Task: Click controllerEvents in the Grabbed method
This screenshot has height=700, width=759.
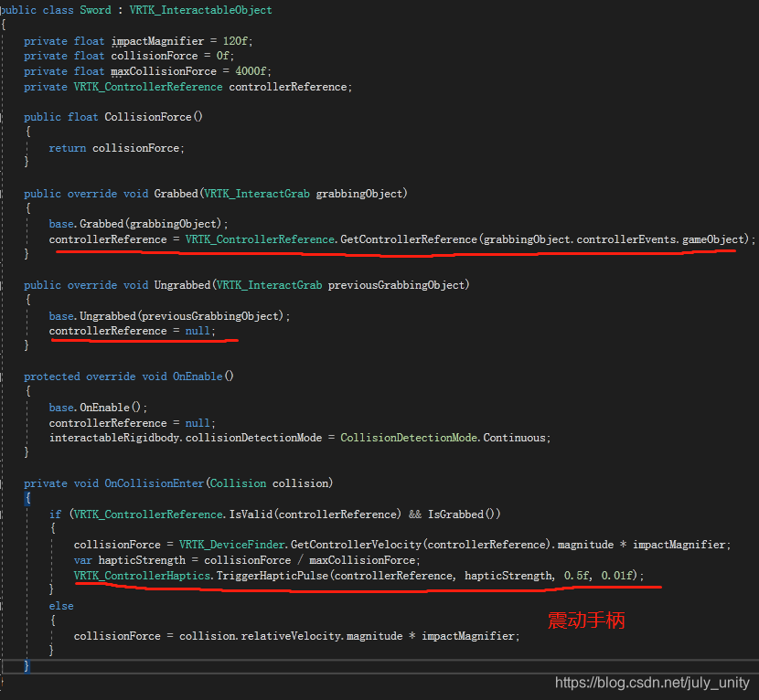Action: (626, 239)
